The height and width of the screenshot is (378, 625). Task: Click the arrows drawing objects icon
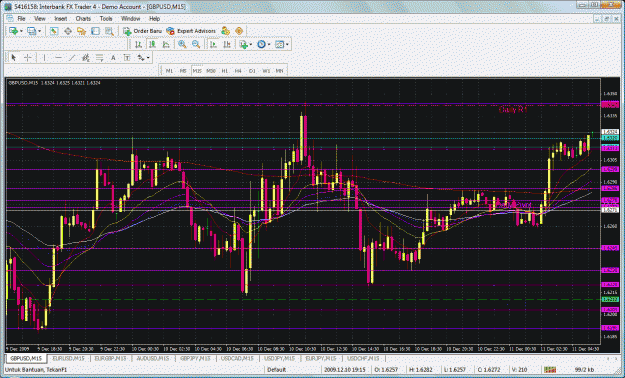pos(141,58)
